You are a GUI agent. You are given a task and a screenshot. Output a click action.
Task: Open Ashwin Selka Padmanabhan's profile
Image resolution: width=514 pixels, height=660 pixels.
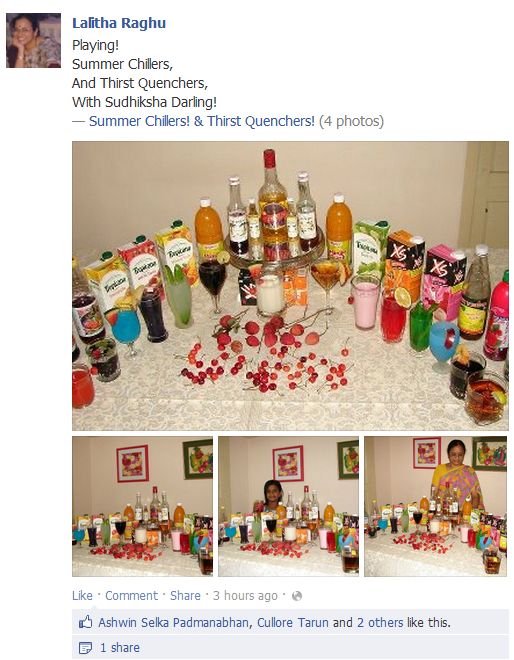173,622
